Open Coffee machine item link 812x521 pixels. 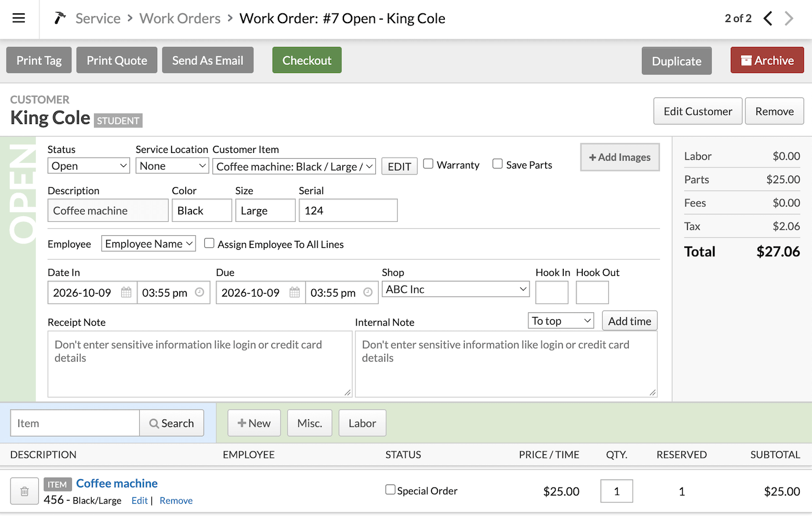click(x=117, y=483)
